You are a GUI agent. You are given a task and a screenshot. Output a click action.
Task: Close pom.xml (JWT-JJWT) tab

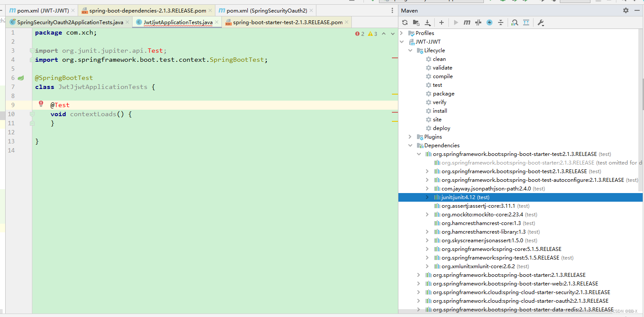72,10
